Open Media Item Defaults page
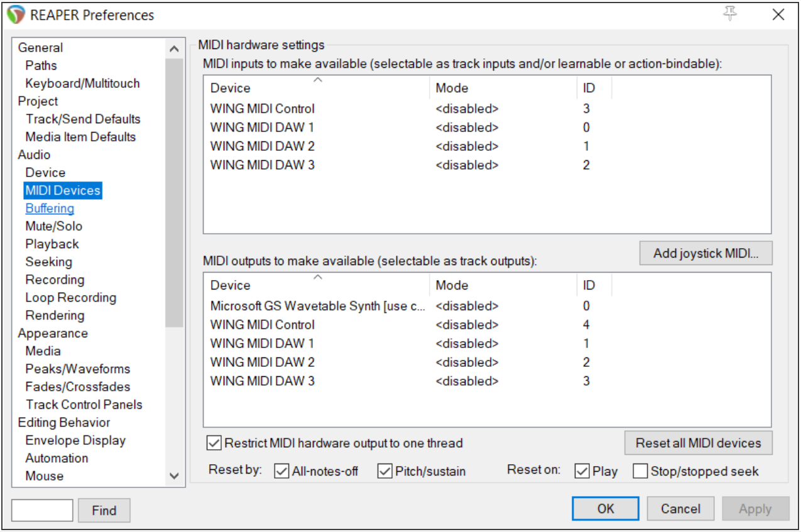The image size is (801, 532). tap(80, 137)
